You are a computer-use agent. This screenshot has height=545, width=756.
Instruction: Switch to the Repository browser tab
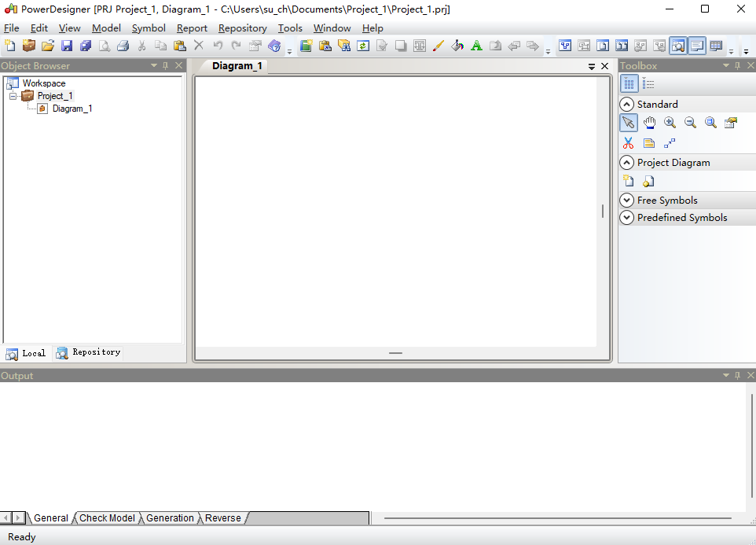[88, 353]
